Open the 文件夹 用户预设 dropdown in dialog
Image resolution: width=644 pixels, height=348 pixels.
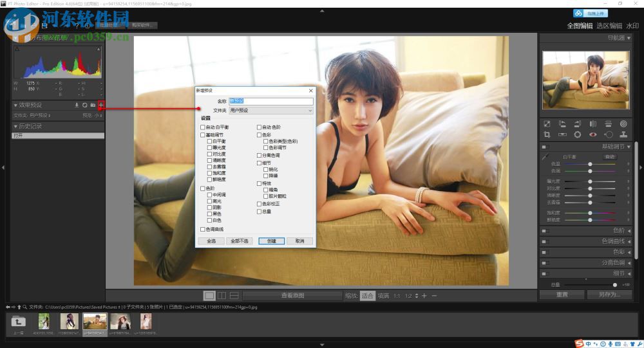[x=271, y=111]
